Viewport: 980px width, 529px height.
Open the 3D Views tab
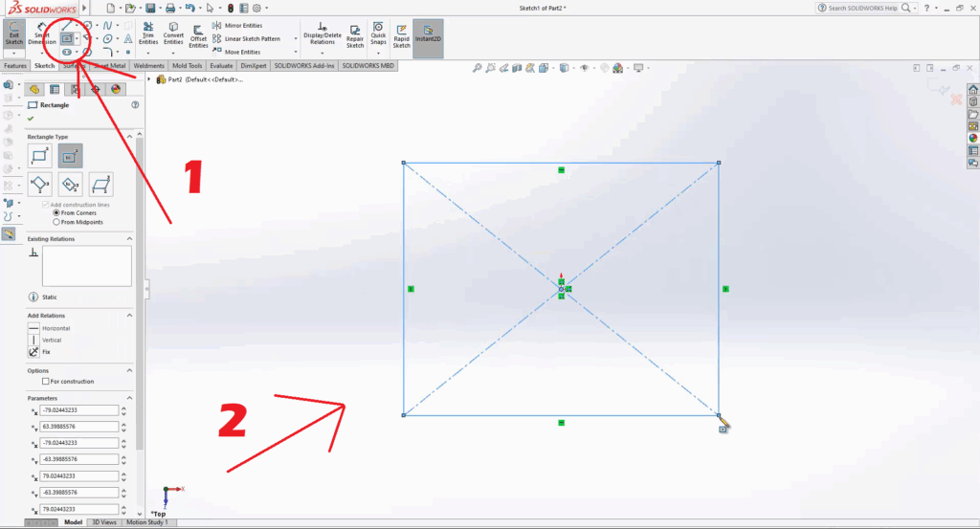104,522
